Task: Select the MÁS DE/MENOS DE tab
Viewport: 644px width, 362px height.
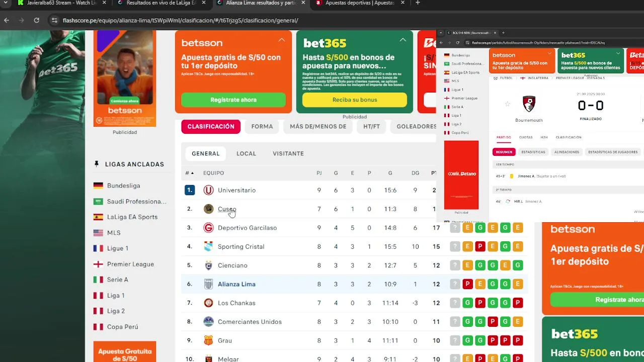Action: coord(318,127)
